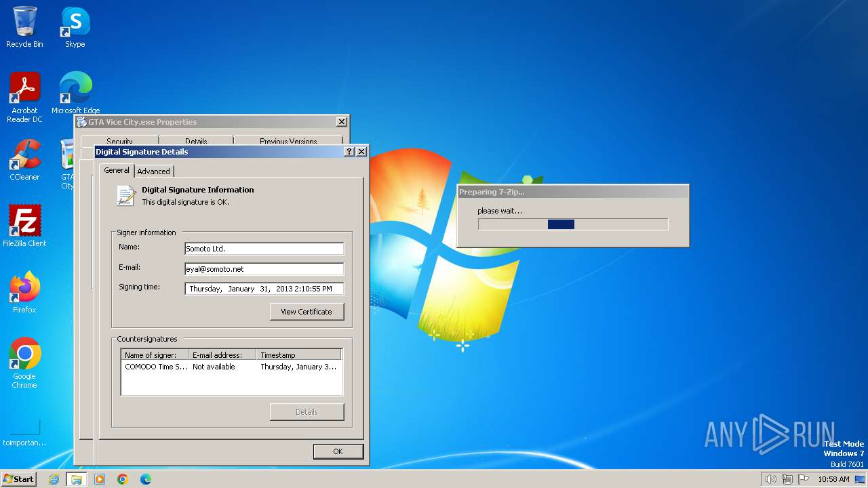Open the Skype desktop shortcut
This screenshot has height=488, width=868.
[75, 27]
